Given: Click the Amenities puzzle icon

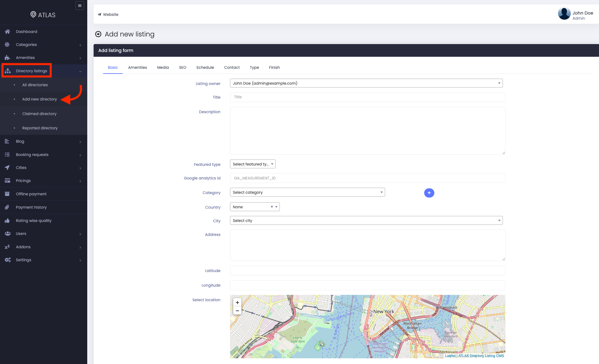Looking at the screenshot, I should [7, 57].
